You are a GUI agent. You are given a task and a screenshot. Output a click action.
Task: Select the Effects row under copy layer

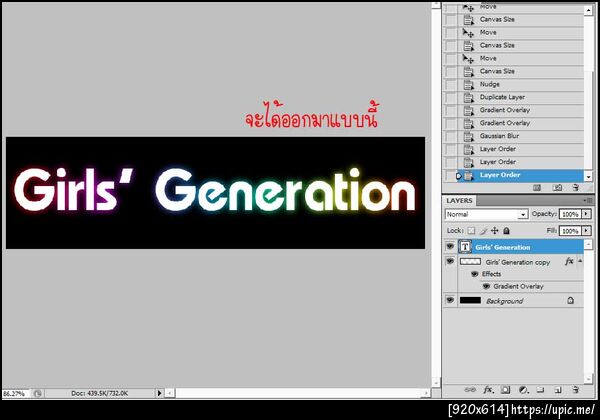pos(520,274)
